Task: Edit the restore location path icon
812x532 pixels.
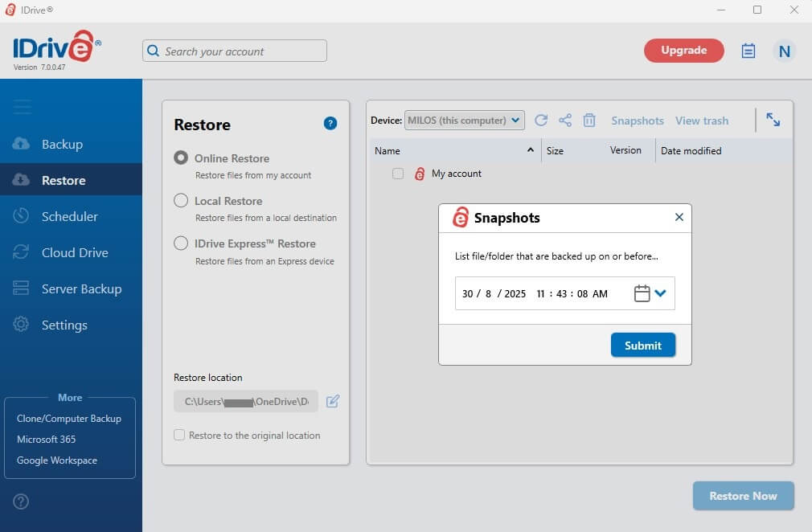Action: [x=333, y=401]
